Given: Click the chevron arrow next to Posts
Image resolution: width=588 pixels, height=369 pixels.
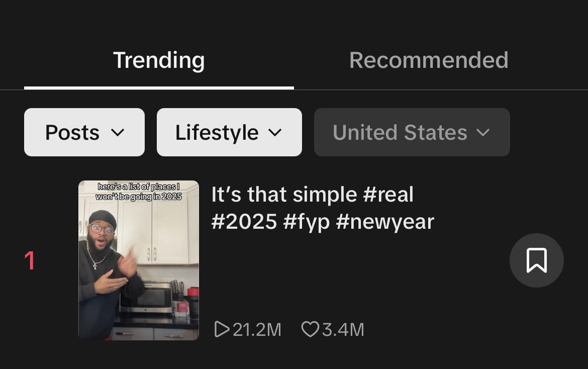Looking at the screenshot, I should click(x=117, y=133).
